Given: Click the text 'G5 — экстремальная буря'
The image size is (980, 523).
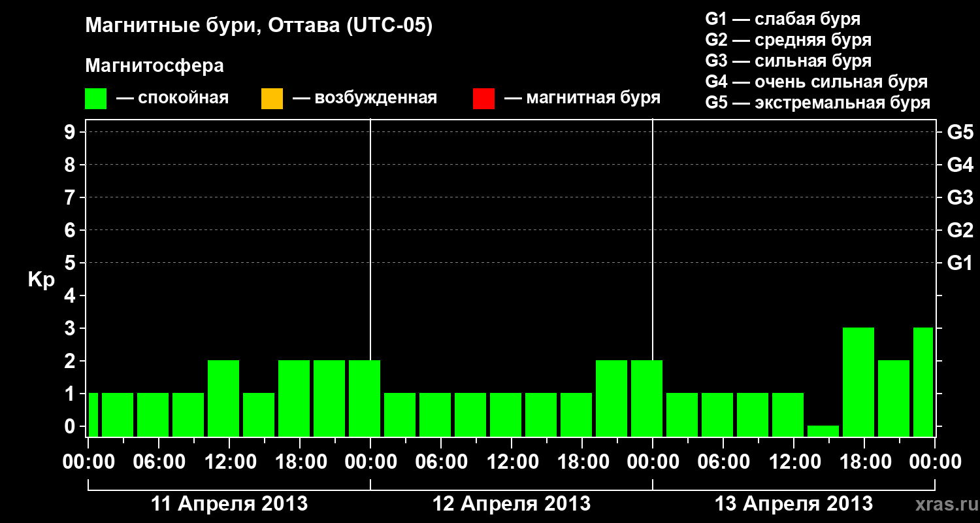Looking at the screenshot, I should point(817,103).
